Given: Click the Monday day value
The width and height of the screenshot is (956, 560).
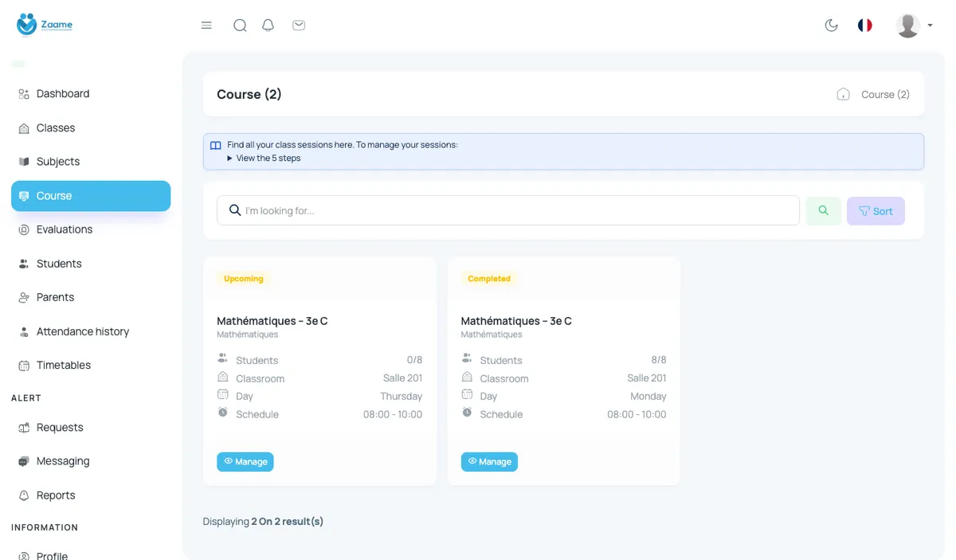Looking at the screenshot, I should tap(648, 397).
